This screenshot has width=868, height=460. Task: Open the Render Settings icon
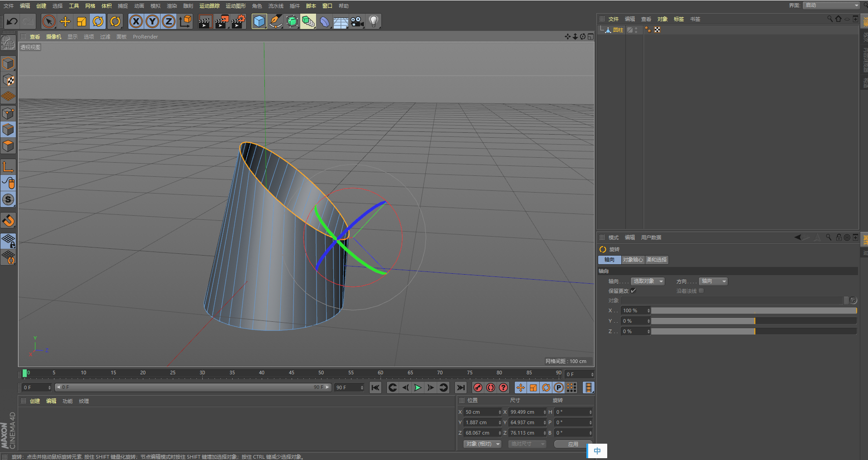[x=238, y=21]
